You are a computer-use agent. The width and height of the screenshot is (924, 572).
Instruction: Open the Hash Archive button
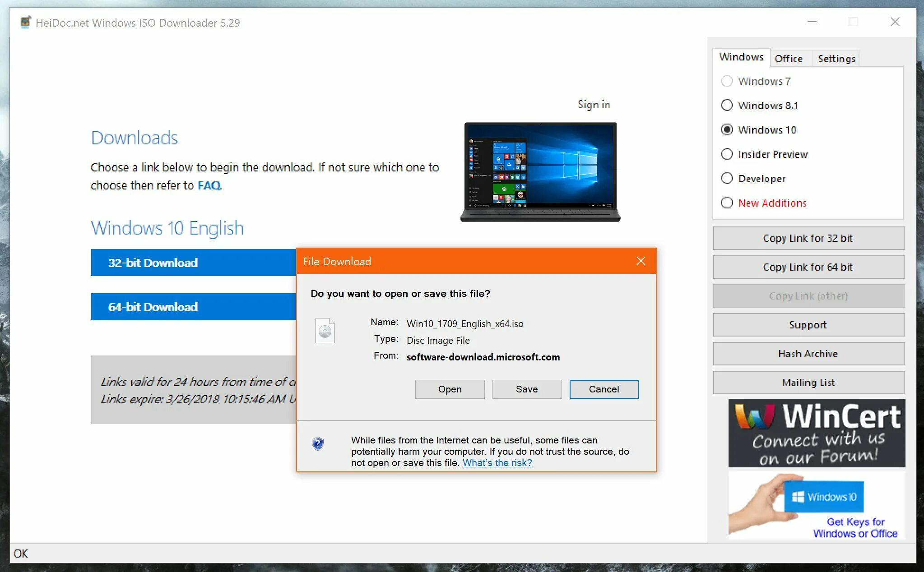click(x=808, y=354)
